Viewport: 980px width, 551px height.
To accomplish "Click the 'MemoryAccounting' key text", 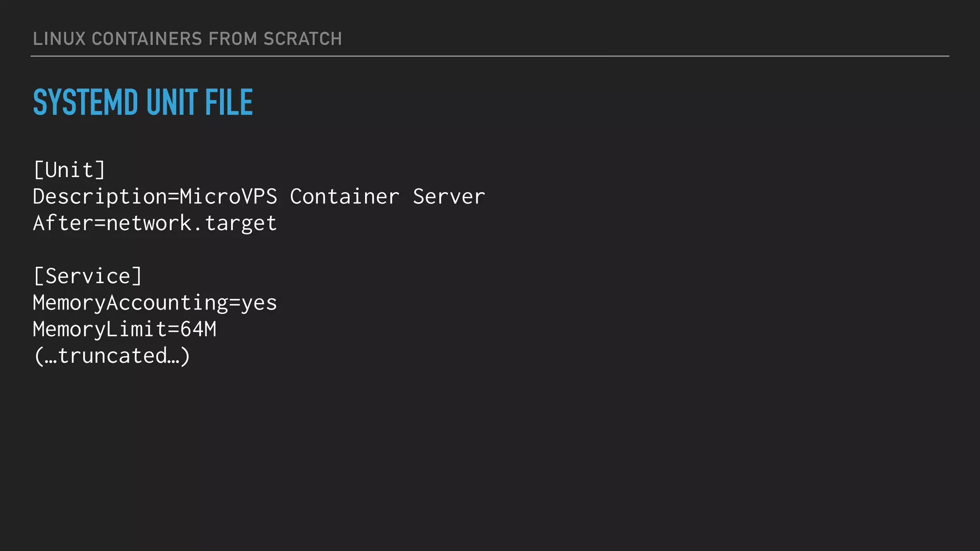I will (x=130, y=303).
